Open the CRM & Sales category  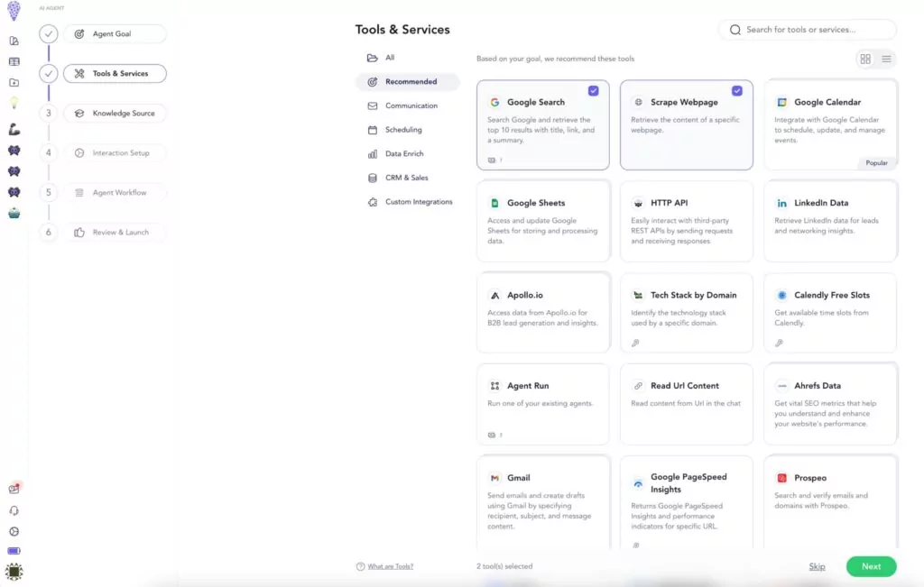[x=407, y=178]
